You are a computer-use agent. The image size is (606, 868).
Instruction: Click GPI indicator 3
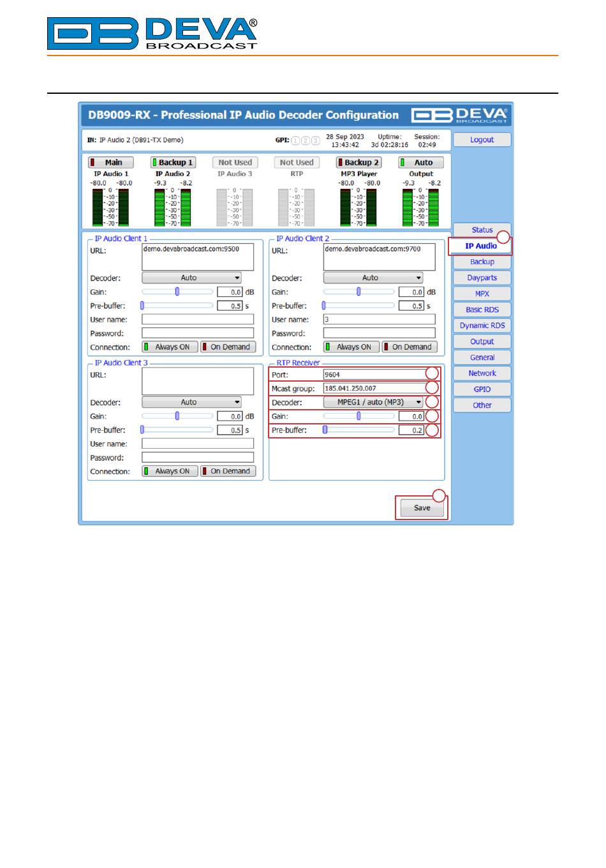click(315, 140)
